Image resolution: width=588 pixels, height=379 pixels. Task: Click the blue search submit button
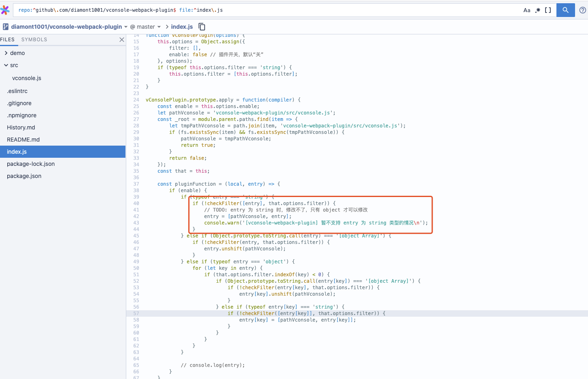(566, 10)
